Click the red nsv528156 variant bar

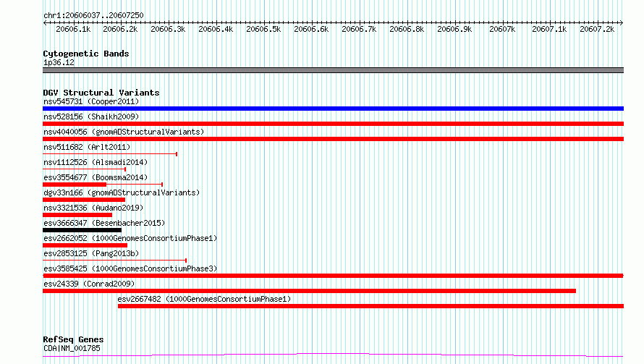pyautogui.click(x=333, y=124)
